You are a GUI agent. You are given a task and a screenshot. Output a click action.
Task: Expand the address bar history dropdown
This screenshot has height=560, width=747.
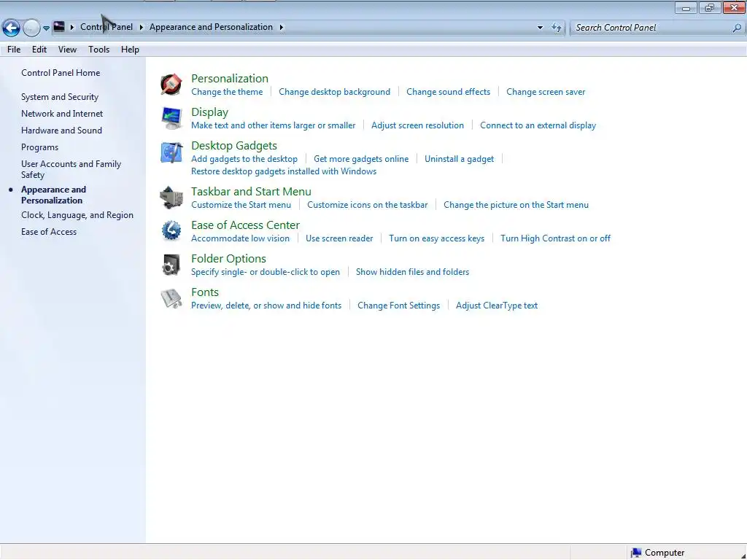click(x=540, y=28)
